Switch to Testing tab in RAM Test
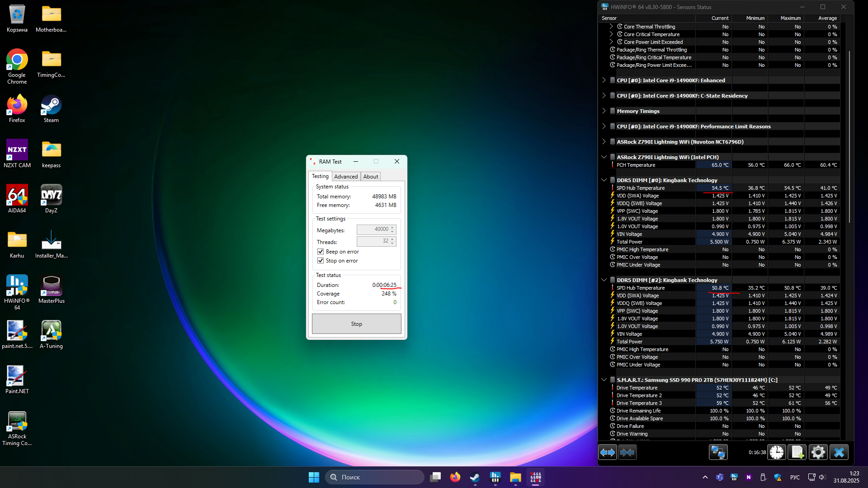 (x=320, y=176)
